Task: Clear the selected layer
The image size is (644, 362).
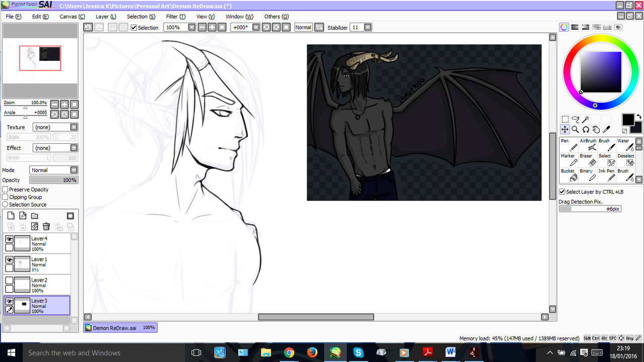Action: tap(35, 227)
